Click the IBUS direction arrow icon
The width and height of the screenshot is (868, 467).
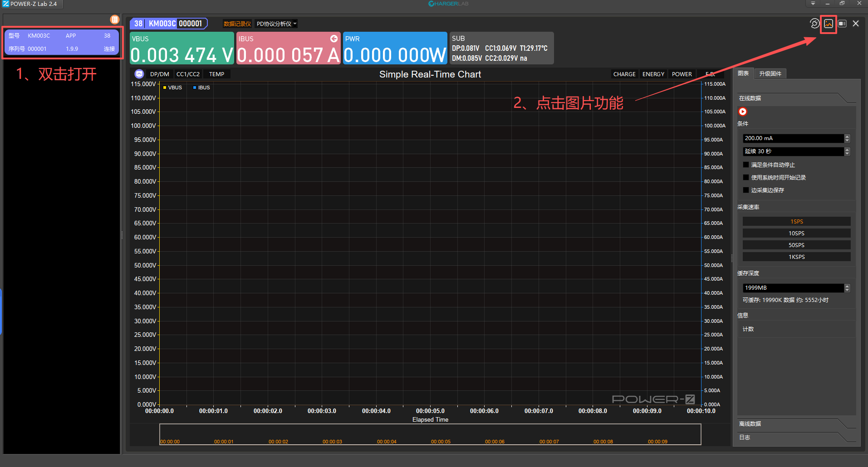tap(334, 39)
